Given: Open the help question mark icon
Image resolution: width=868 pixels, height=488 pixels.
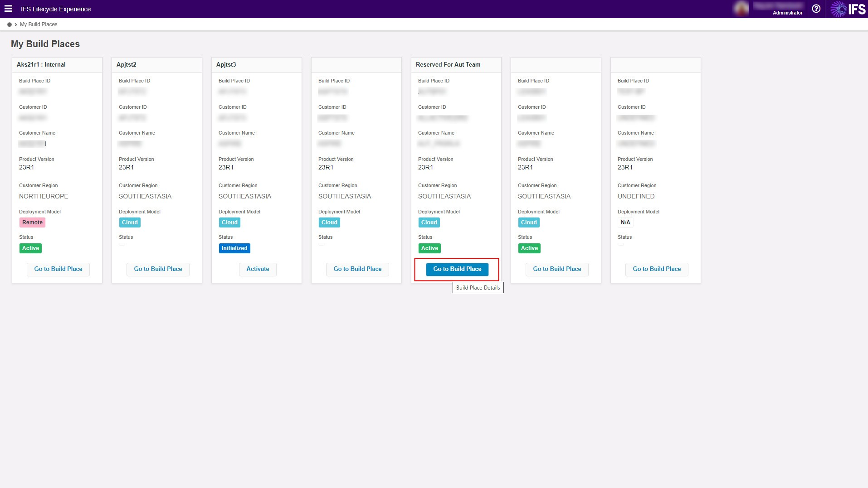Looking at the screenshot, I should point(816,9).
